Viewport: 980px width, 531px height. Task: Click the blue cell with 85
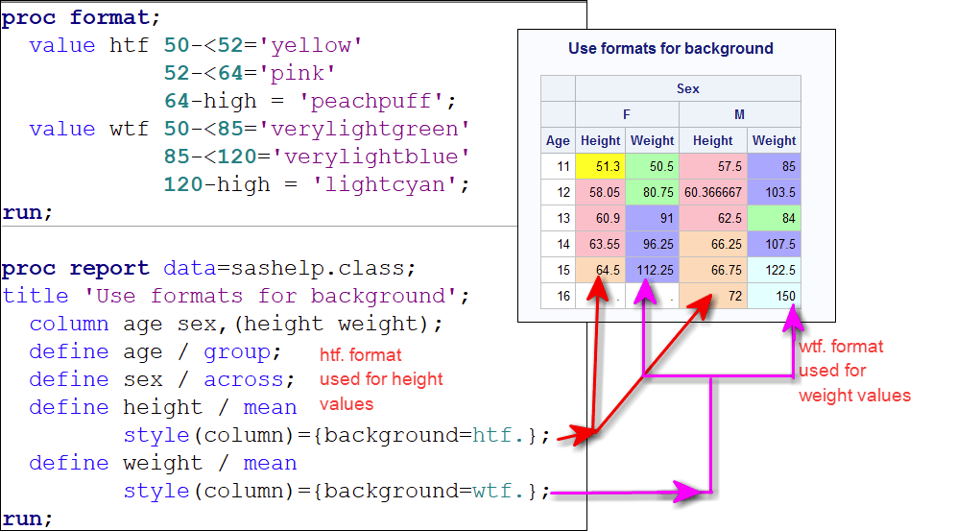(x=774, y=166)
